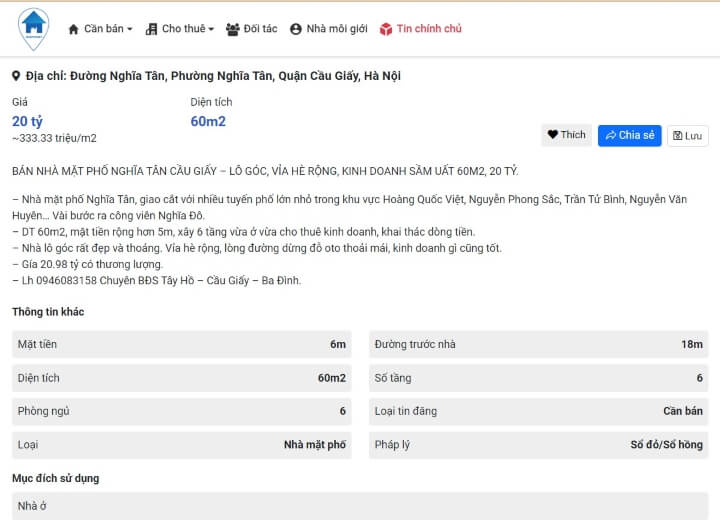
Task: Click the 20 tỷ price value
Action: (x=27, y=122)
